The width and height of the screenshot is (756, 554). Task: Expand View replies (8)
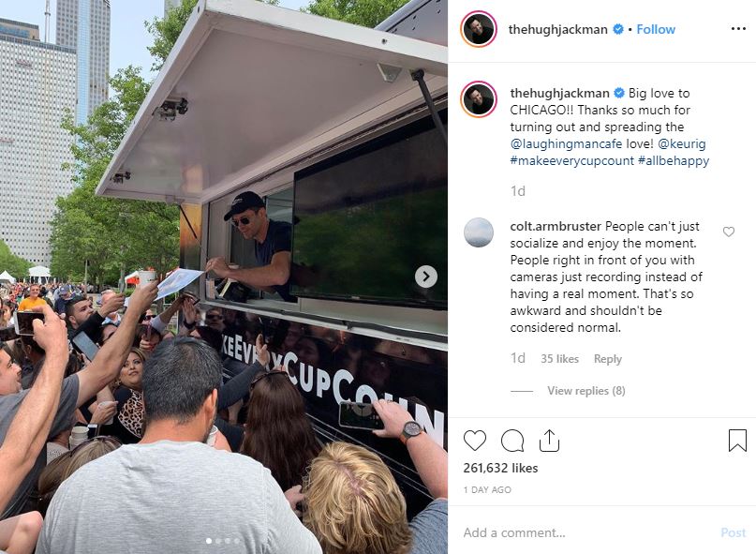click(586, 390)
